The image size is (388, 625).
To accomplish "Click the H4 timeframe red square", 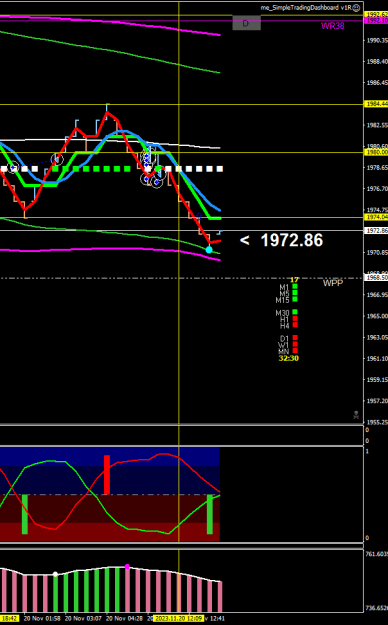I will click(x=295, y=324).
